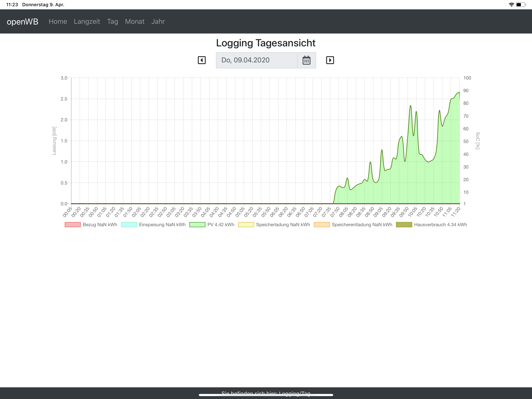The width and height of the screenshot is (532, 399).
Task: Go to the previous day arrow
Action: click(202, 60)
